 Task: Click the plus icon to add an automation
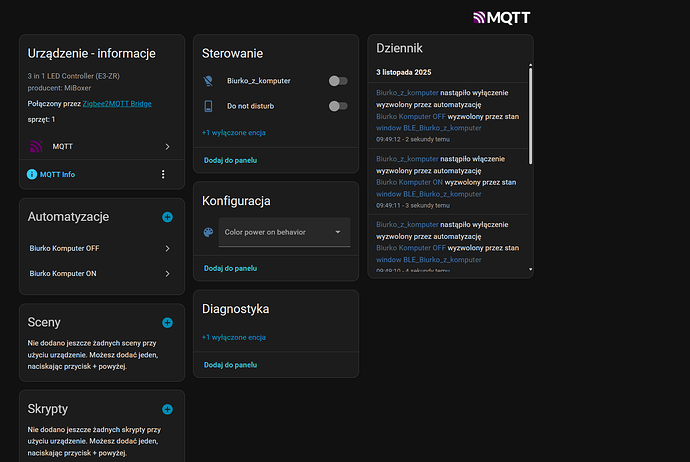167,217
